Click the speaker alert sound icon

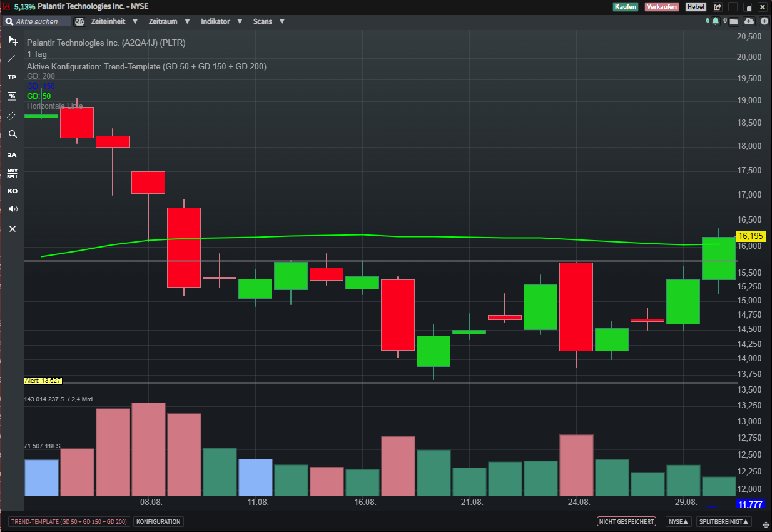coord(13,209)
